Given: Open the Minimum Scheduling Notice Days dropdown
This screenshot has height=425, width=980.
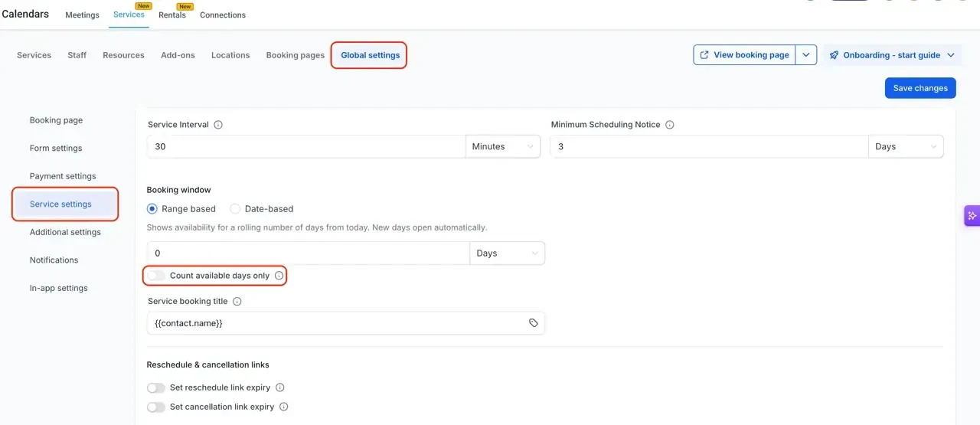Looking at the screenshot, I should (906, 146).
